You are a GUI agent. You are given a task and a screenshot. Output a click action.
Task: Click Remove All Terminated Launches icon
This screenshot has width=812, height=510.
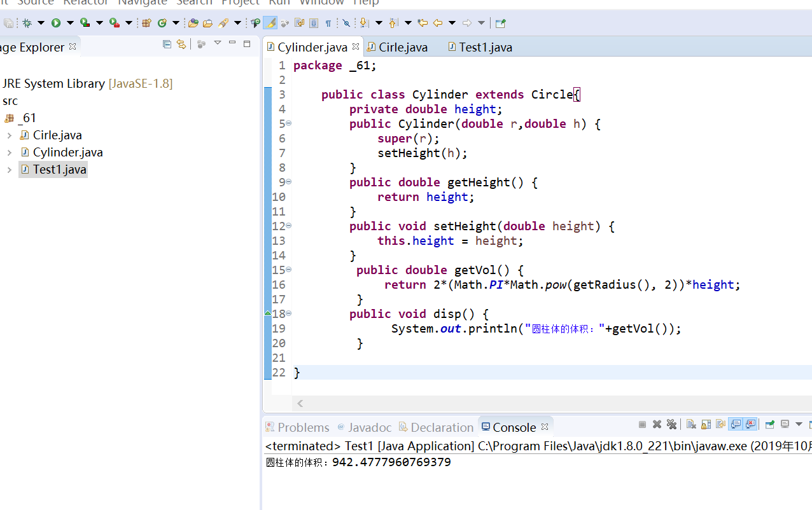671,425
